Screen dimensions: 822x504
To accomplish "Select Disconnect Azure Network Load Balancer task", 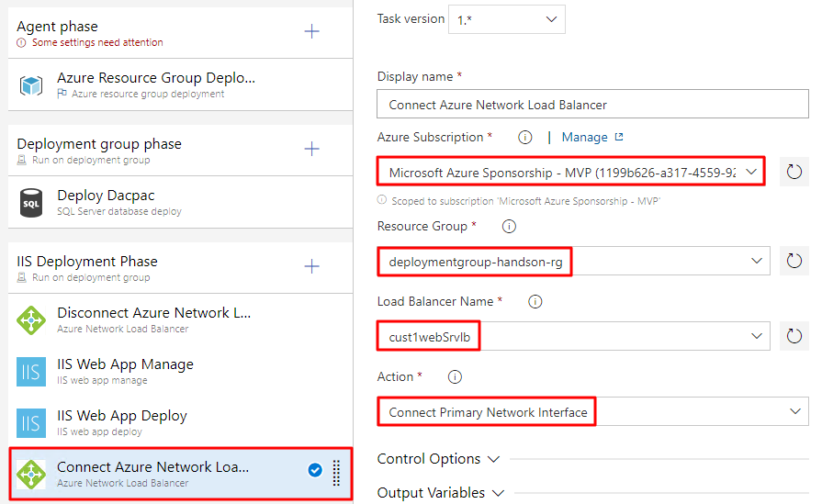I will (x=180, y=319).
